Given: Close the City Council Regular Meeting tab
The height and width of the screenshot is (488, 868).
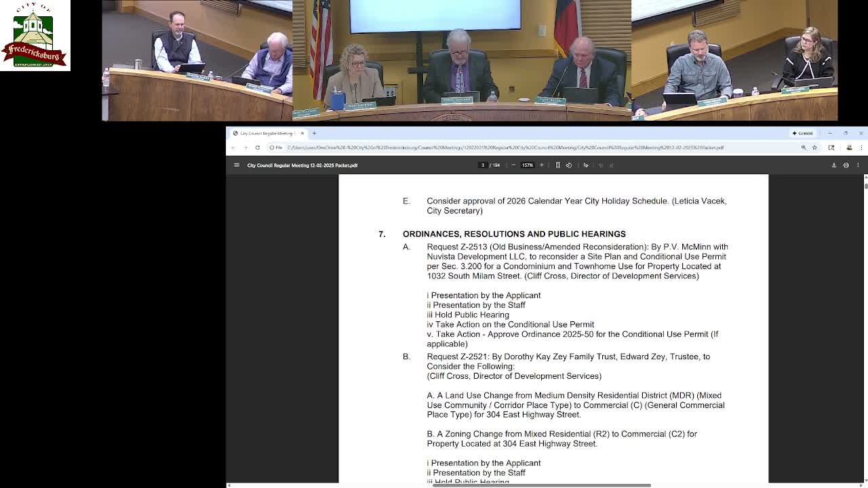Looking at the screenshot, I should 302,134.
